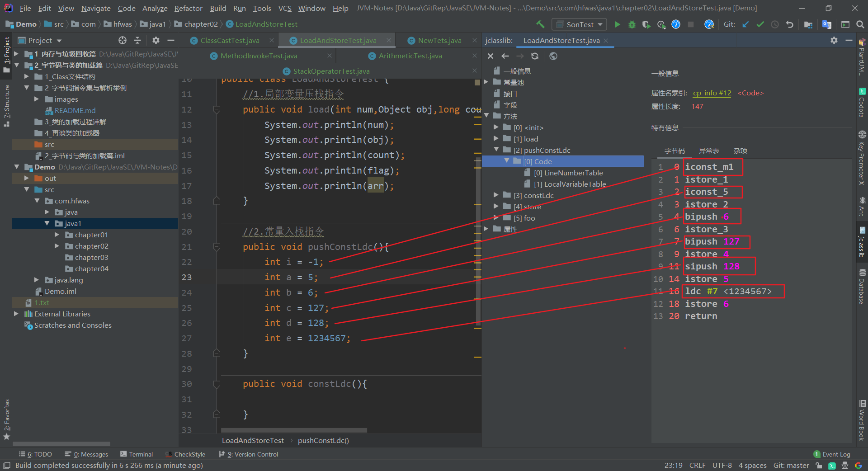Click the jclasslib globe web icon
The width and height of the screenshot is (868, 471).
pyautogui.click(x=553, y=56)
